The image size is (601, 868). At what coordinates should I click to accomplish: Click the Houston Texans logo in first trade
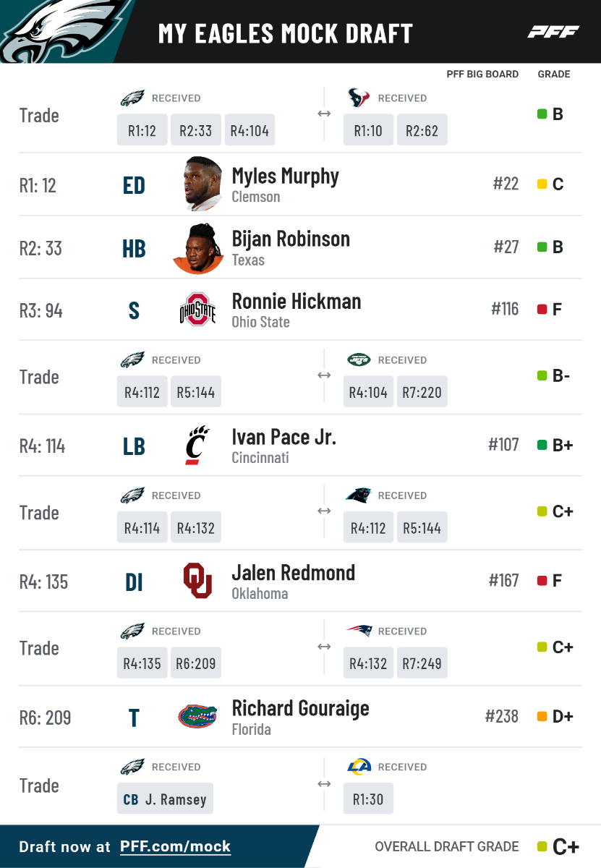(359, 98)
